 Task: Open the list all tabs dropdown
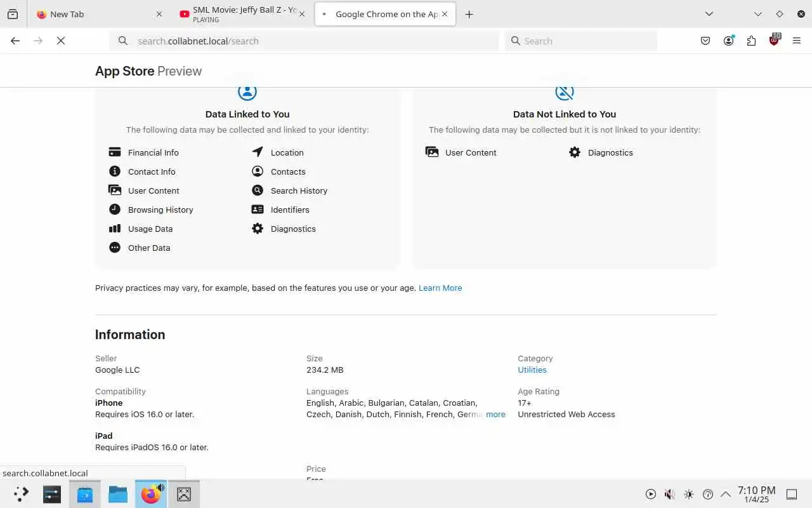coord(709,14)
